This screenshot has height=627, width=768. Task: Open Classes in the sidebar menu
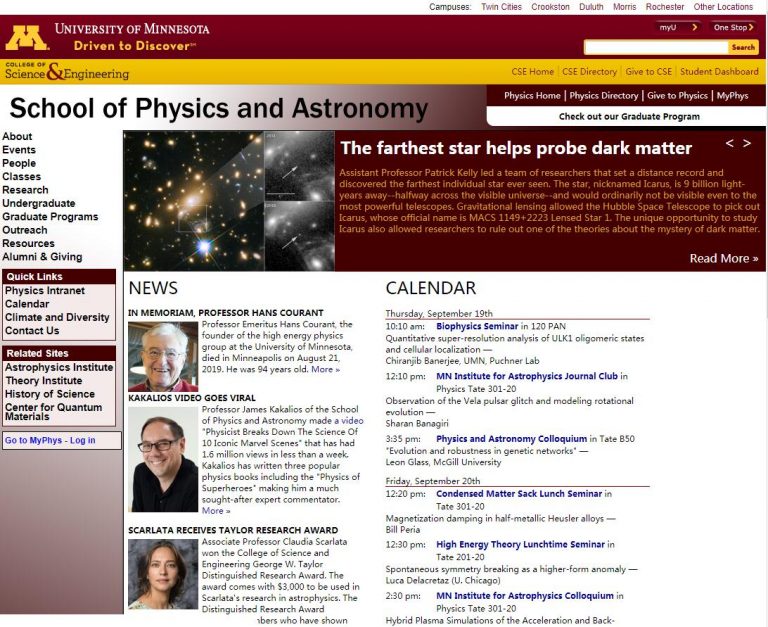click(22, 176)
